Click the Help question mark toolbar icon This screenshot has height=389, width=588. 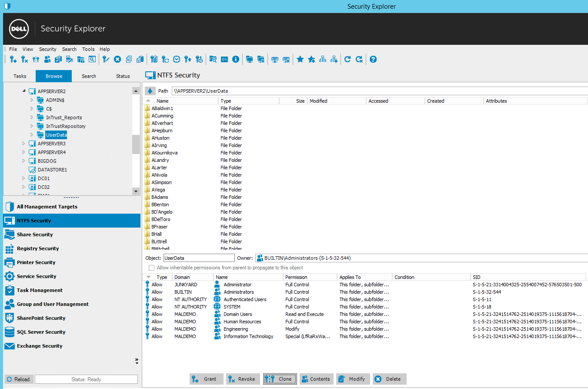pyautogui.click(x=373, y=59)
